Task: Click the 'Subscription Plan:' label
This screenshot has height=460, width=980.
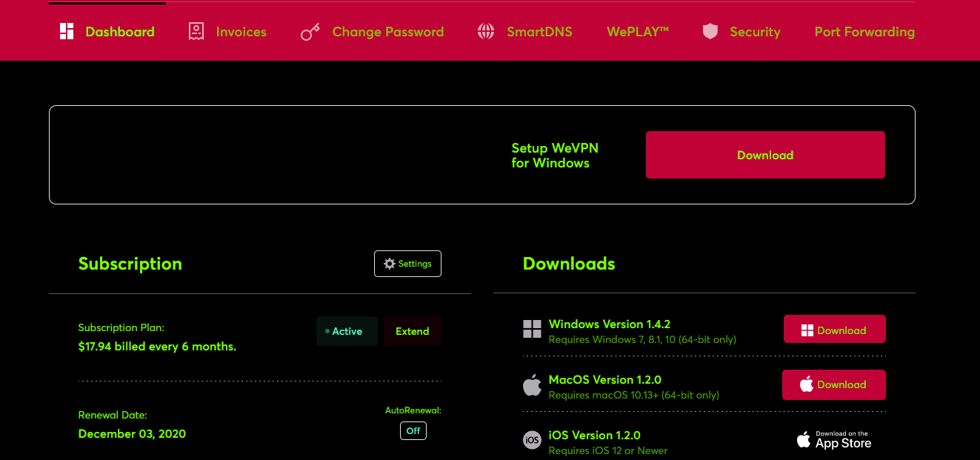Action: (x=121, y=327)
